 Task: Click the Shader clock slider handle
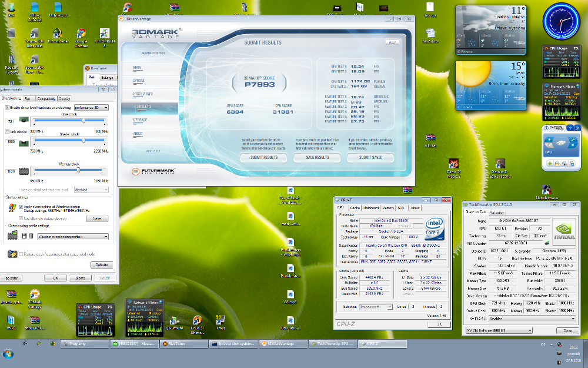coord(83,141)
